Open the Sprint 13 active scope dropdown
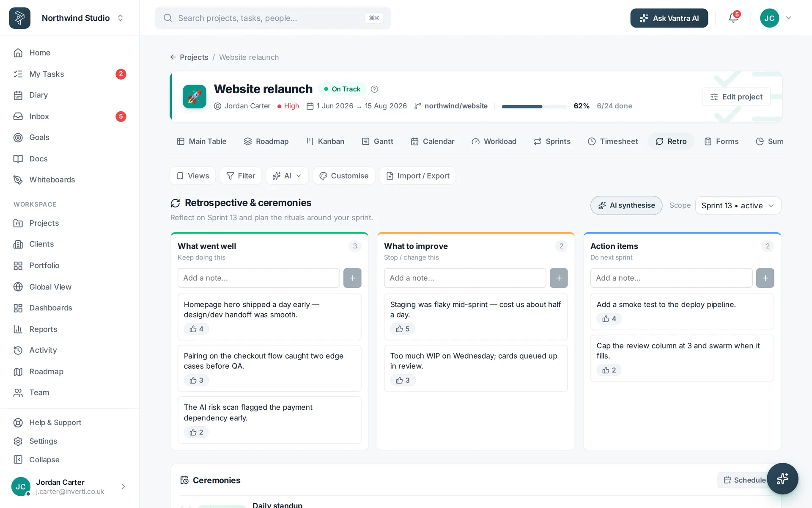The height and width of the screenshot is (508, 812). pyautogui.click(x=738, y=205)
